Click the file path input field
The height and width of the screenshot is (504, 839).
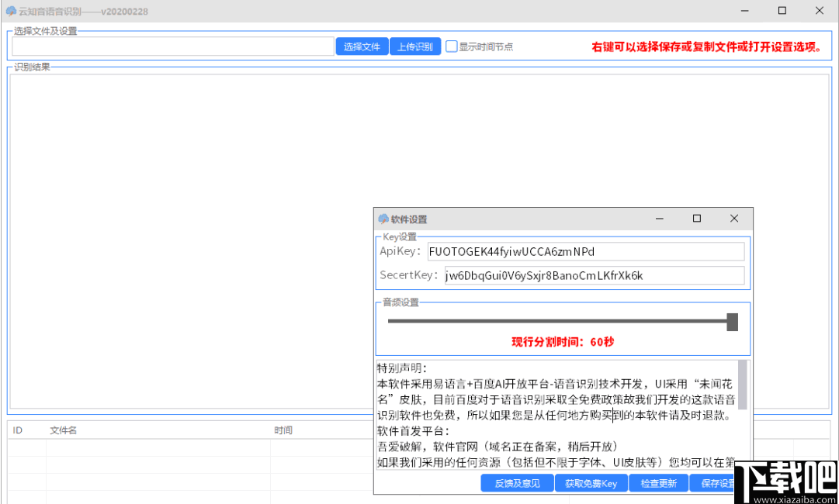coord(171,47)
